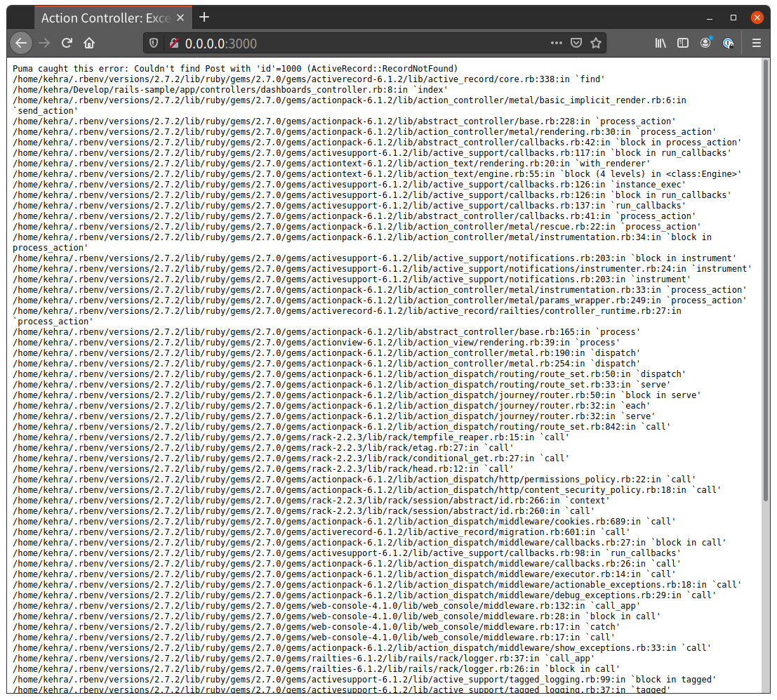Open tracking protection shield icon
This screenshot has width=777, height=700.
(x=154, y=43)
